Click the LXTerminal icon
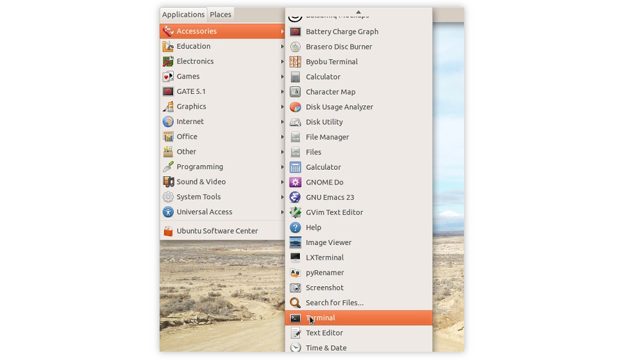The image size is (625, 364). (x=295, y=257)
